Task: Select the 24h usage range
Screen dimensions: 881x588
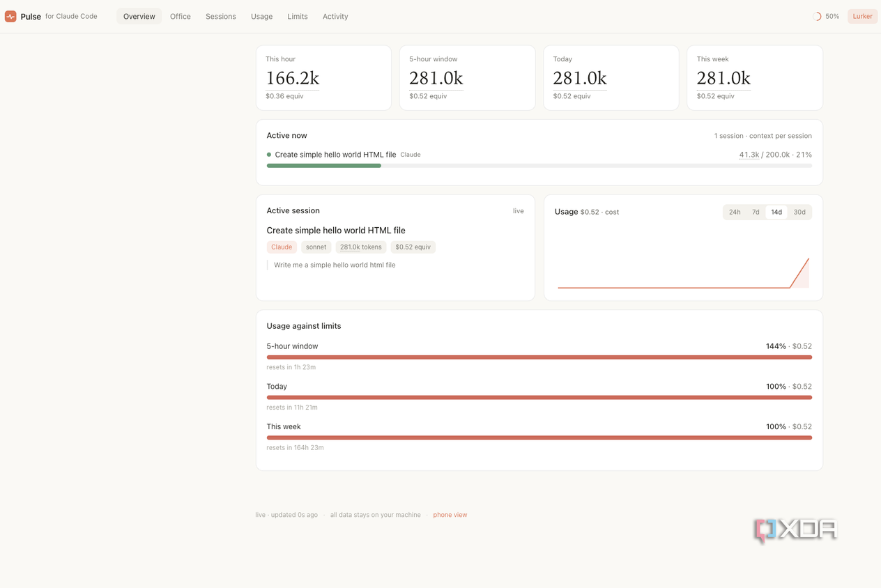Action: [735, 212]
